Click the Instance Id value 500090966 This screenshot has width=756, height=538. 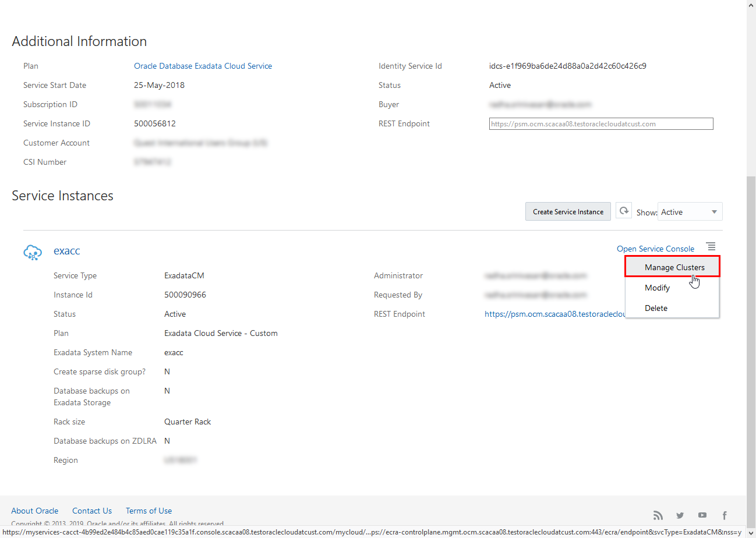pos(185,295)
